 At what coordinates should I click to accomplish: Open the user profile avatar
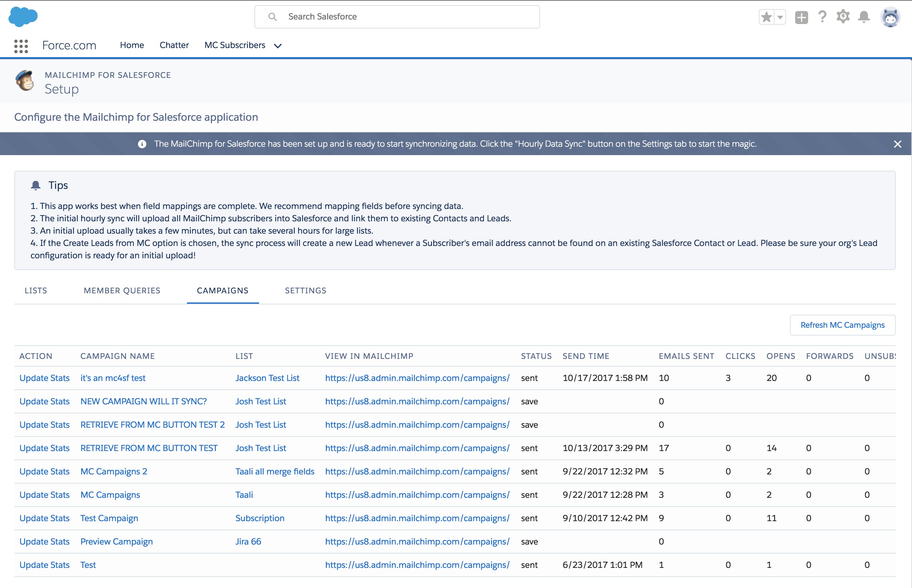[x=890, y=17]
